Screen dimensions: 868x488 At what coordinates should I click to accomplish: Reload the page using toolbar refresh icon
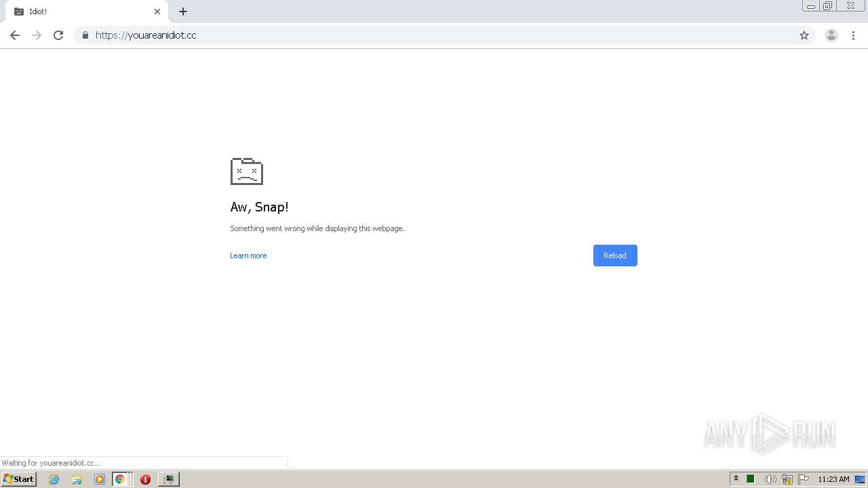point(58,35)
